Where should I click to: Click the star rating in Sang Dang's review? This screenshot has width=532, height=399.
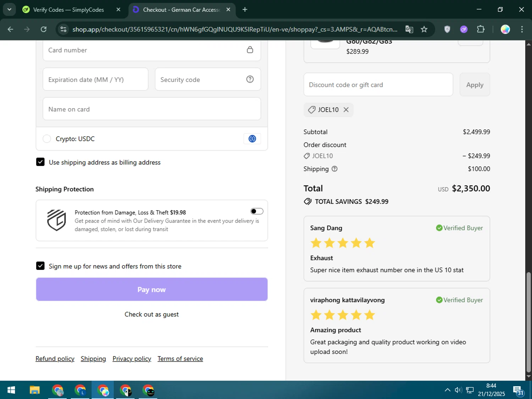(343, 243)
